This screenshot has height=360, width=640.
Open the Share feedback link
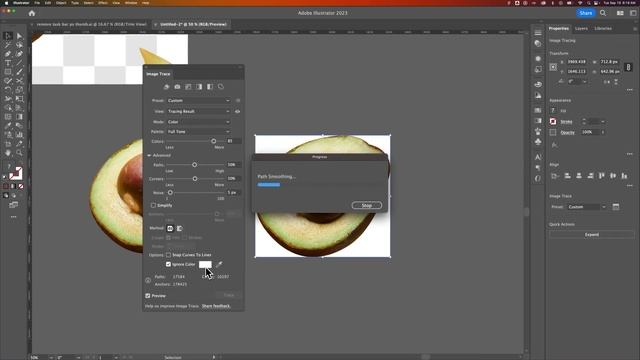(x=216, y=306)
